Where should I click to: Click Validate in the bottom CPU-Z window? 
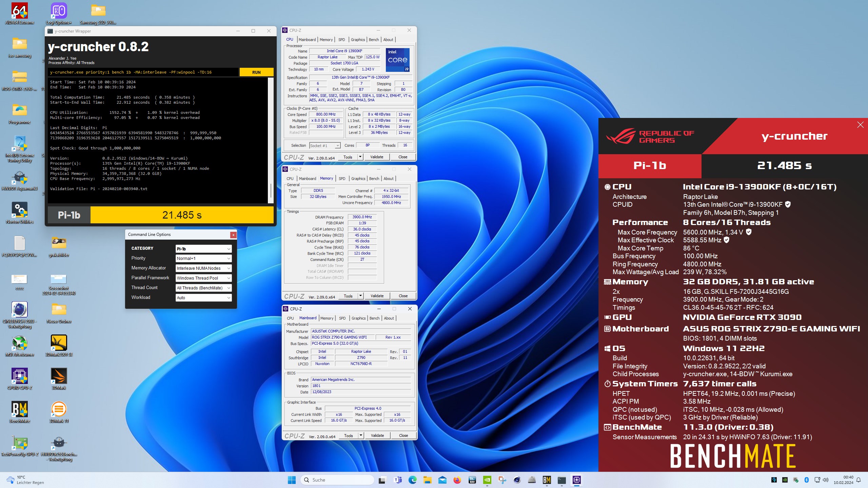coord(377,435)
